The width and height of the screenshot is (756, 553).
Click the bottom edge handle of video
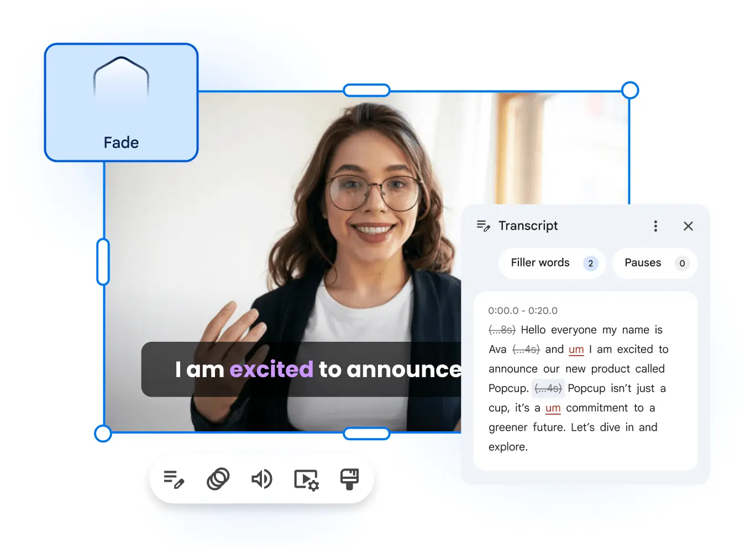[x=367, y=434]
